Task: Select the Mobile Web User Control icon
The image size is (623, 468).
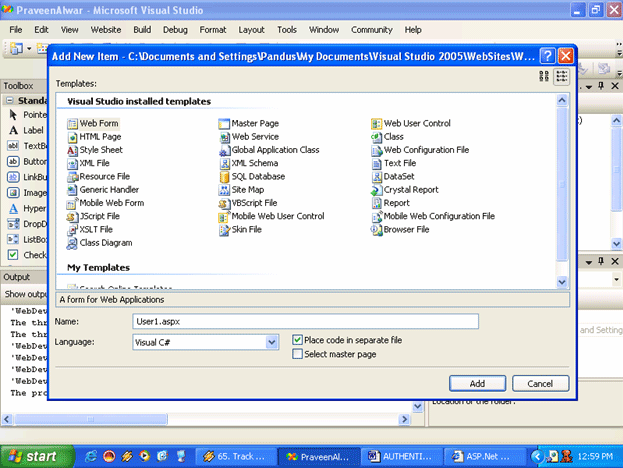Action: click(224, 217)
